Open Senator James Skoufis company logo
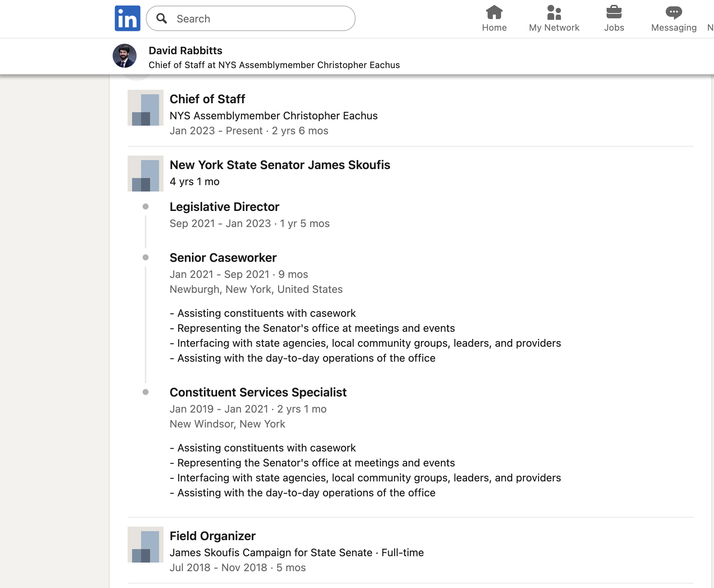 [x=146, y=174]
